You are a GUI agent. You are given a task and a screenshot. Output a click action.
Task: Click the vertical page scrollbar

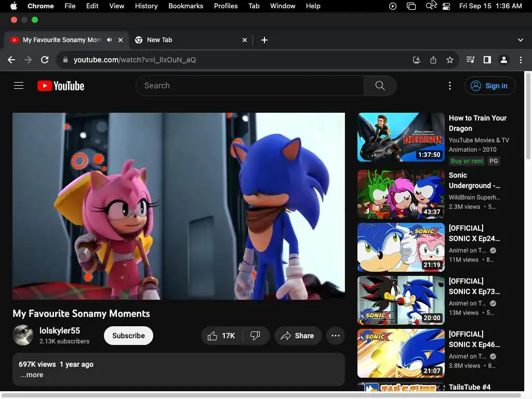point(528,115)
